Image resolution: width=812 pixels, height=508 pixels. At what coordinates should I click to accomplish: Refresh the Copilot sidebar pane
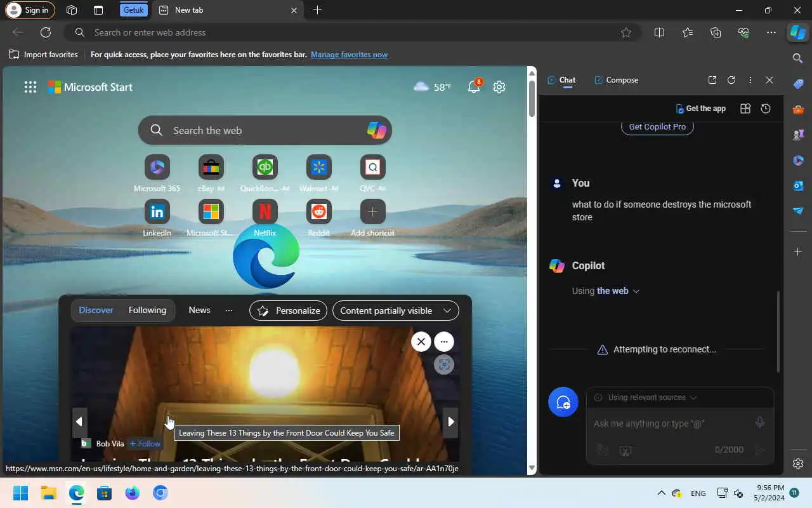point(731,80)
